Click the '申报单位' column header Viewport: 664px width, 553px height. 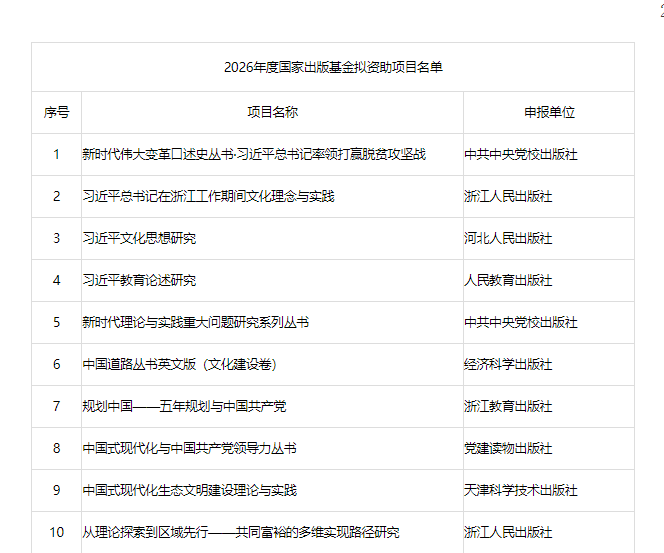point(549,112)
